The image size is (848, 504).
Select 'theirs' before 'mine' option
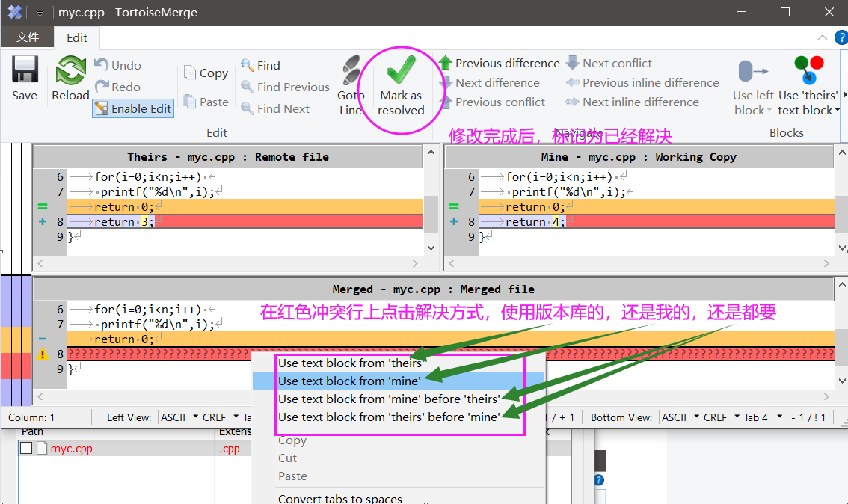pyautogui.click(x=399, y=417)
